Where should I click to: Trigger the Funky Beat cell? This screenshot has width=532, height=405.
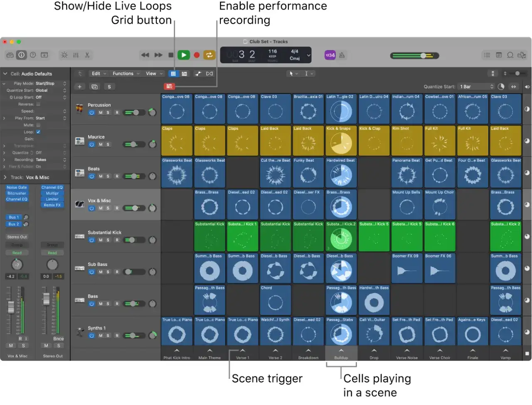pos(308,172)
